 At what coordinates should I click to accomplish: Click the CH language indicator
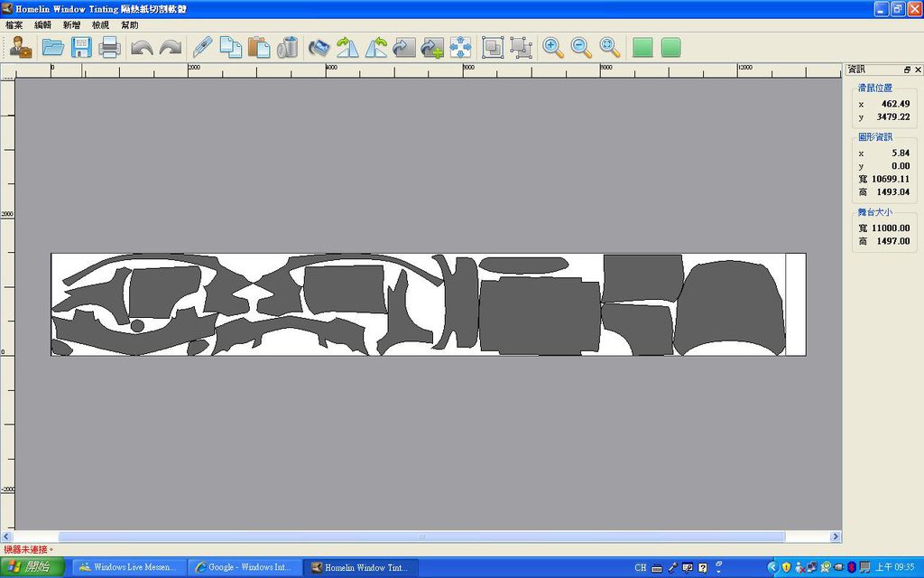(641, 568)
